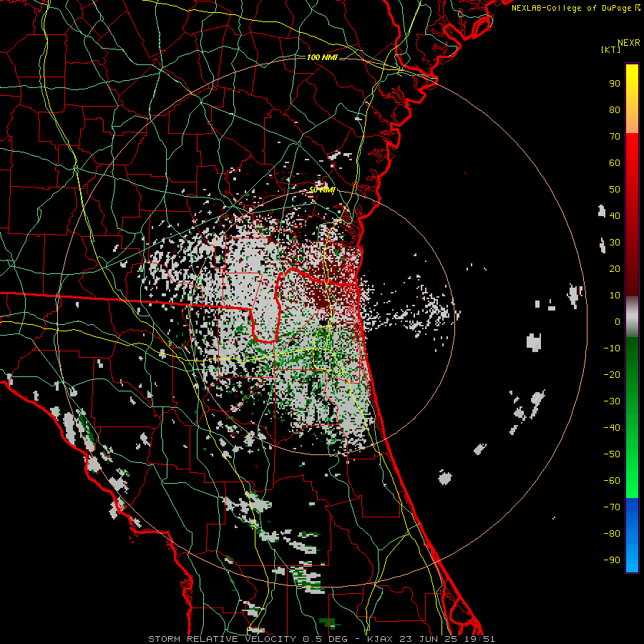Image resolution: width=644 pixels, height=644 pixels.
Task: Pick the gray zero-velocity segment of color bar
Action: (632, 318)
